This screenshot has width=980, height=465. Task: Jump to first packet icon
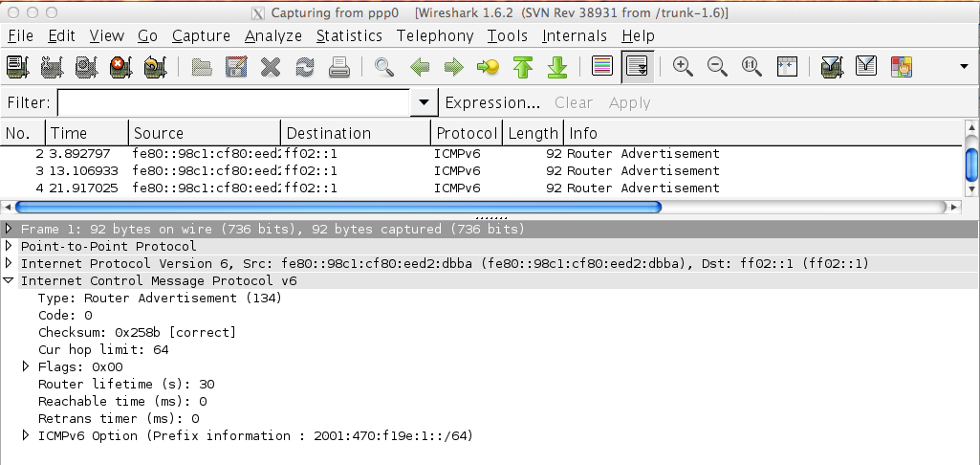522,66
